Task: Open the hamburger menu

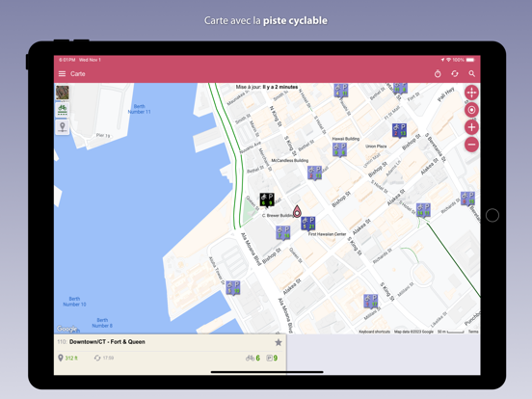Action: 62,73
